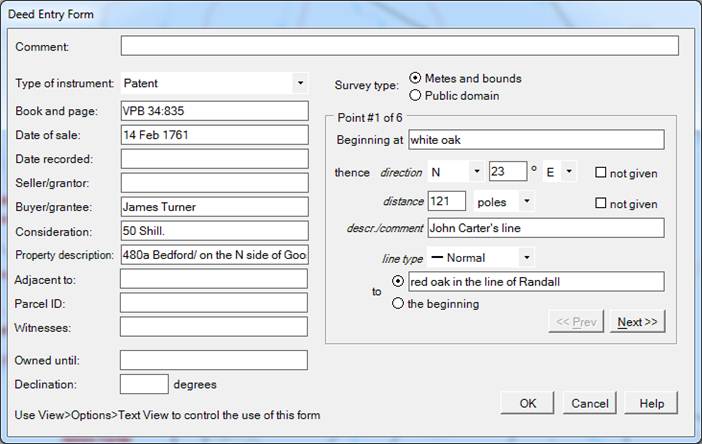The height and width of the screenshot is (444, 702).
Task: Check the direction not given box
Action: click(601, 173)
